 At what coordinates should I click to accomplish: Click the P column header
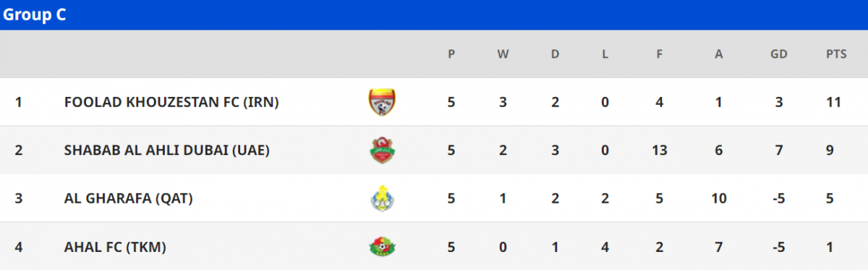(x=451, y=54)
